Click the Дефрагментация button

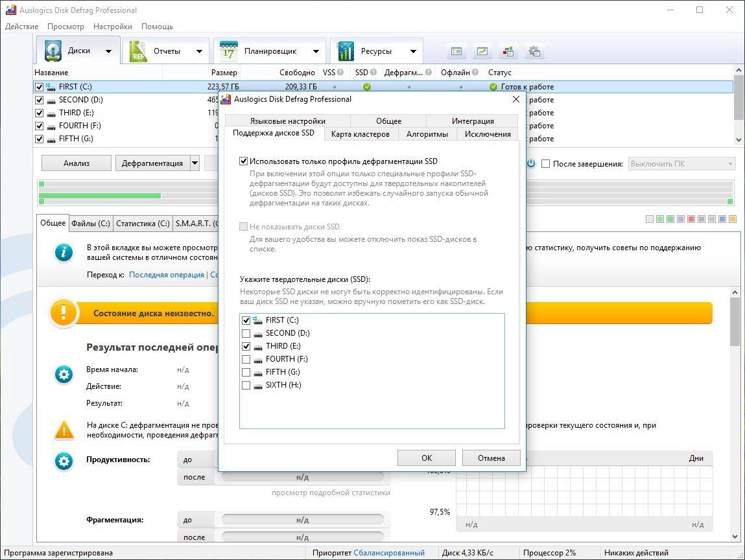(x=152, y=163)
